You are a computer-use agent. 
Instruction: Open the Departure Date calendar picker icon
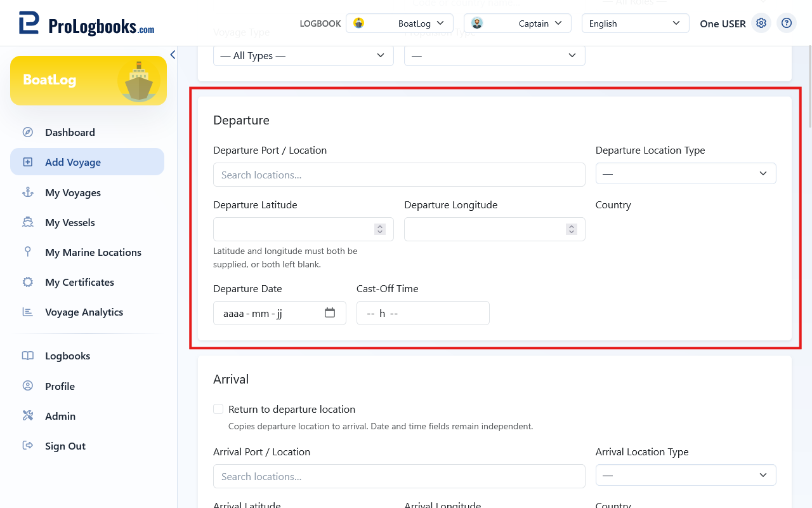(330, 312)
